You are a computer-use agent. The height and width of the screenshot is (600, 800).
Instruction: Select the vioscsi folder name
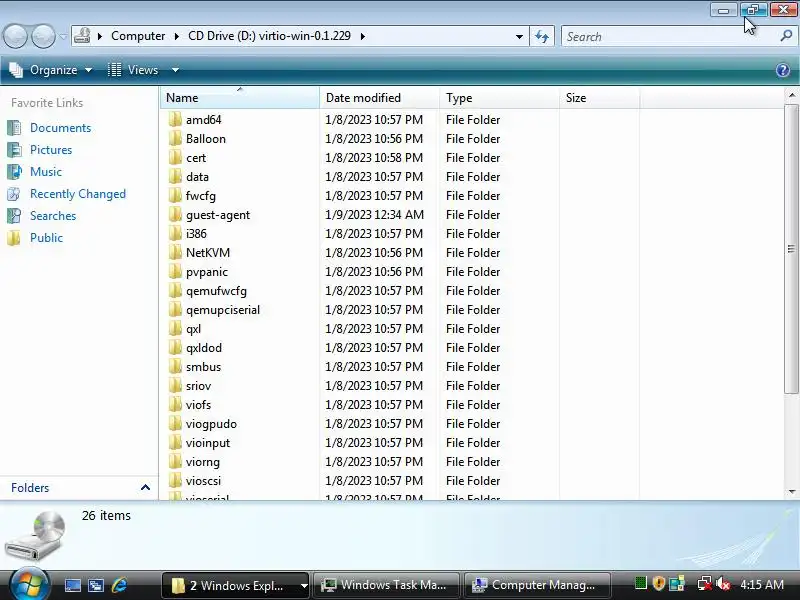point(204,481)
